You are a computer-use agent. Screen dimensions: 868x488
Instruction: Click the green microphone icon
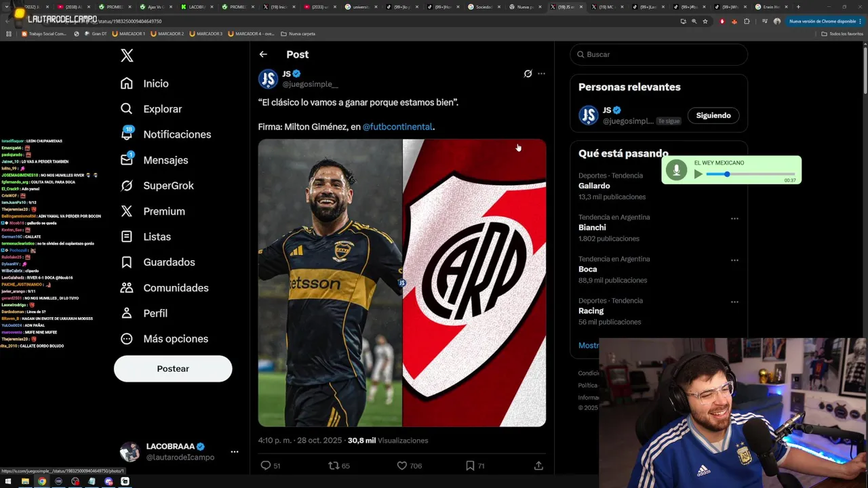676,170
